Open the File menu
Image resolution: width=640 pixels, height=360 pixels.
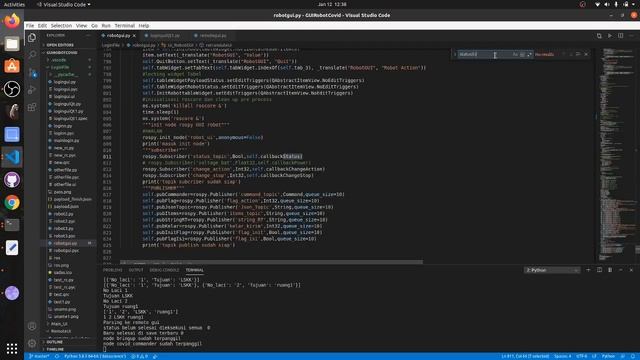(30, 25)
